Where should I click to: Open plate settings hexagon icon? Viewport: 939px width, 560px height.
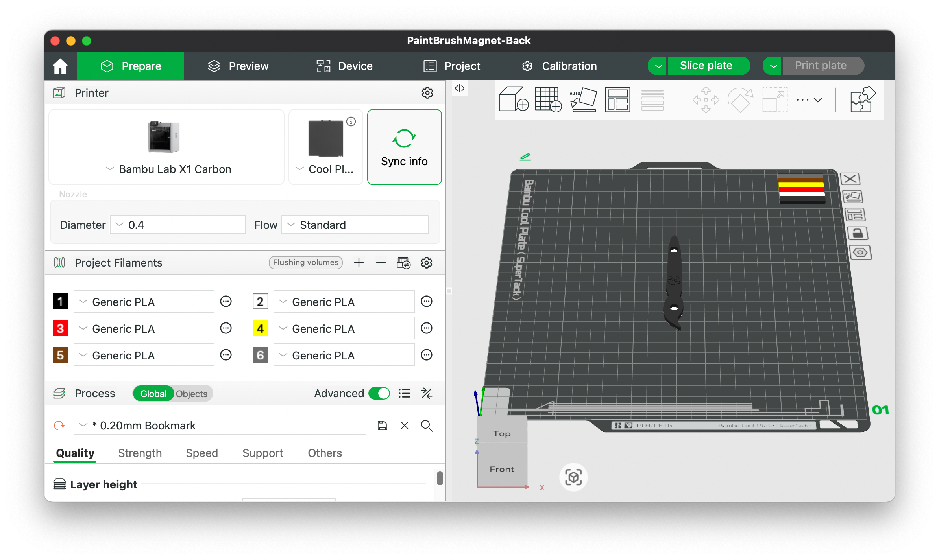point(860,252)
